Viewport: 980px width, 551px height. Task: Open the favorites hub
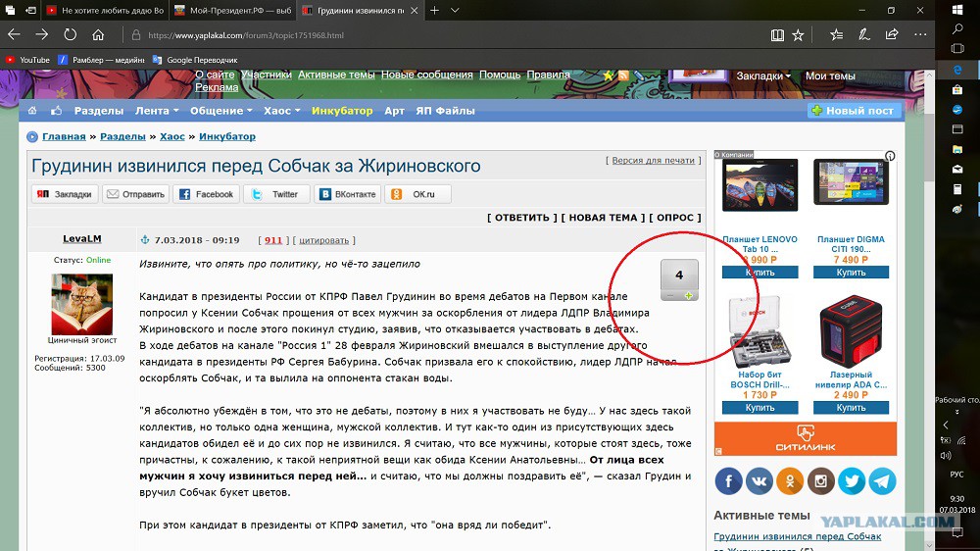(x=836, y=35)
